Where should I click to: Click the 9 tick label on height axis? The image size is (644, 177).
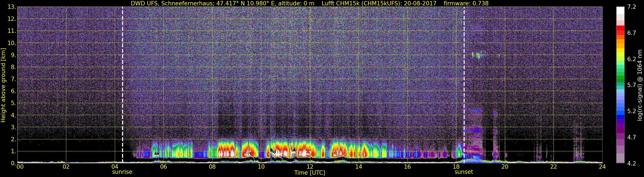pos(13,55)
